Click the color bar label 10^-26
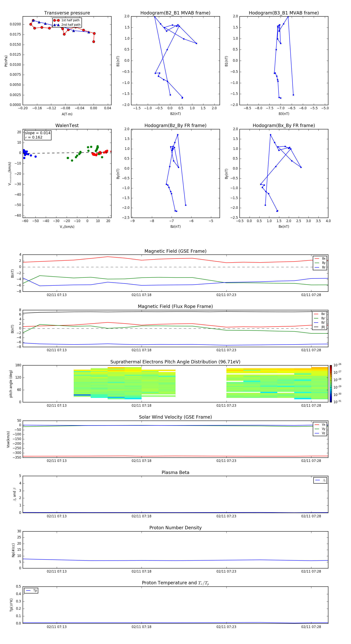The image size is (351, 644). click(x=337, y=365)
